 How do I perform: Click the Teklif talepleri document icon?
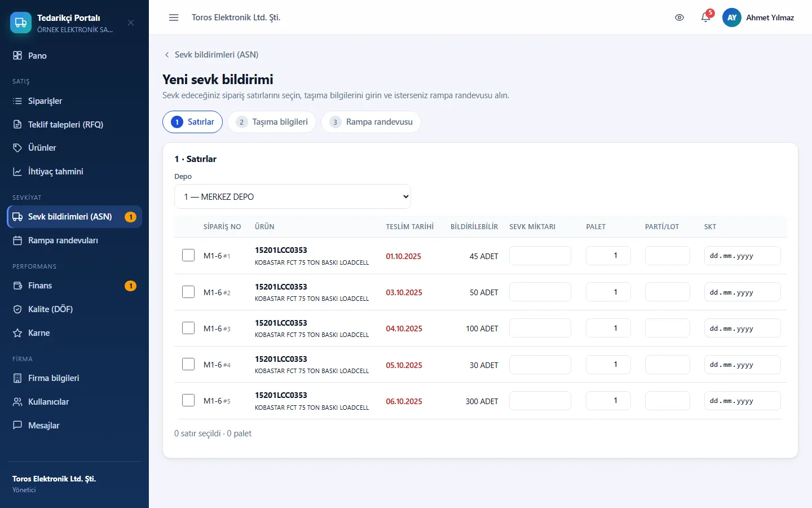pyautogui.click(x=17, y=124)
